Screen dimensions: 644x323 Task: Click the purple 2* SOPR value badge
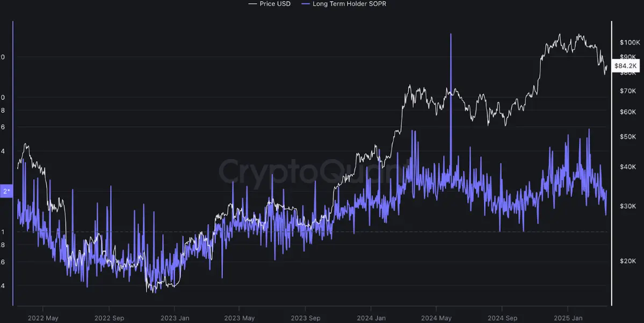6,191
